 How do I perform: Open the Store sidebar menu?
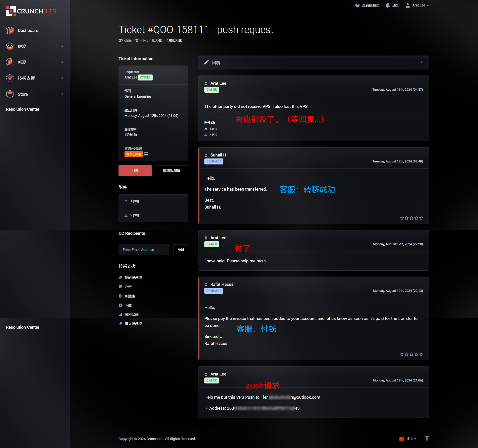coord(35,94)
